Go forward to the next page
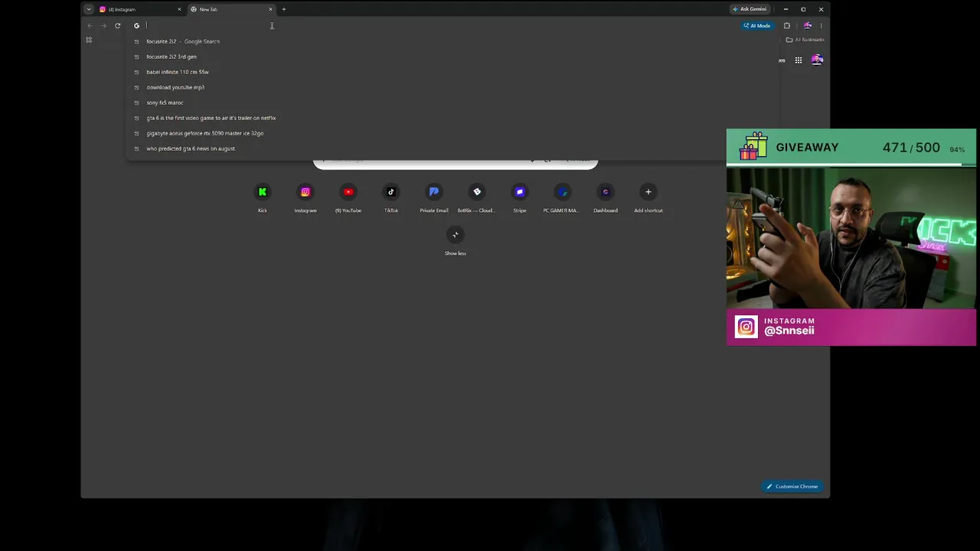 (103, 25)
